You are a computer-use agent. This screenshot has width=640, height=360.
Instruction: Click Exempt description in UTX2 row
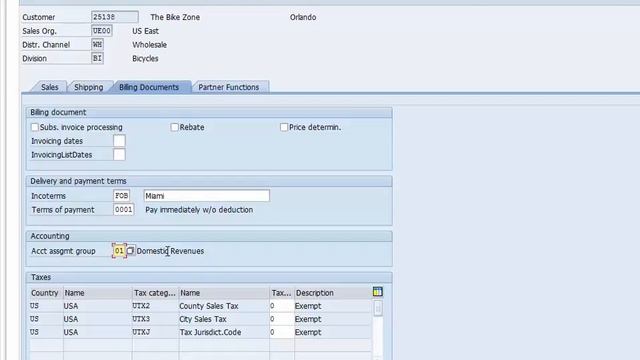308,306
